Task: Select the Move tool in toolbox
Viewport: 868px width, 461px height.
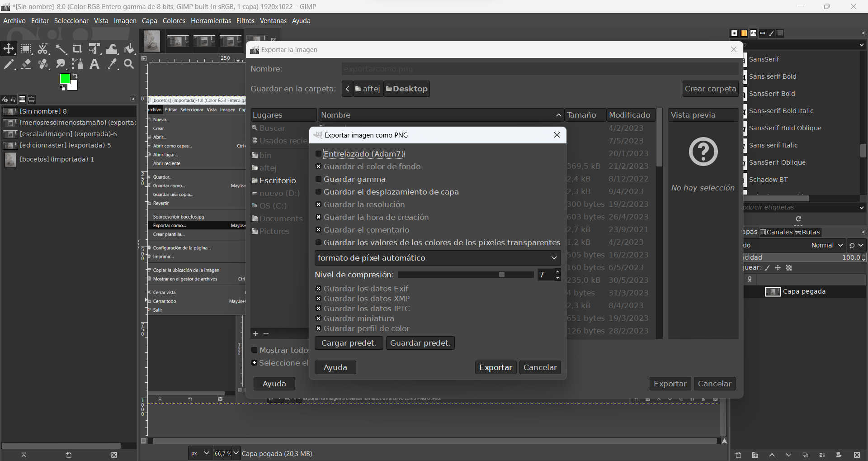Action: pyautogui.click(x=9, y=49)
